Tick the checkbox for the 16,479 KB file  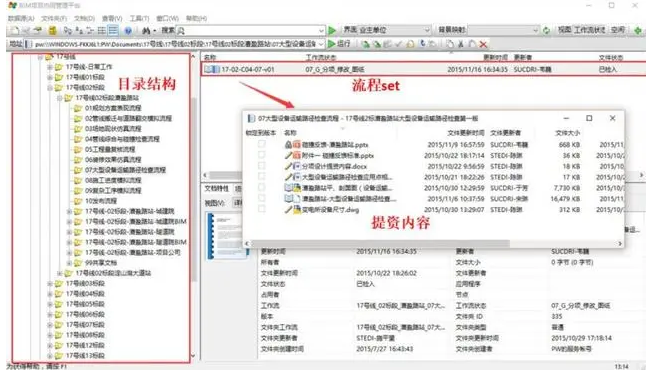(261, 198)
